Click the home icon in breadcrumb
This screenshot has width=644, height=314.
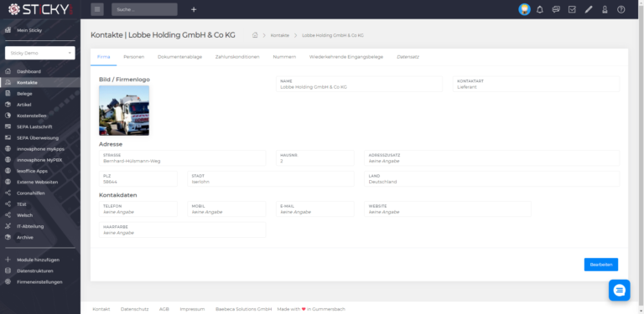255,35
